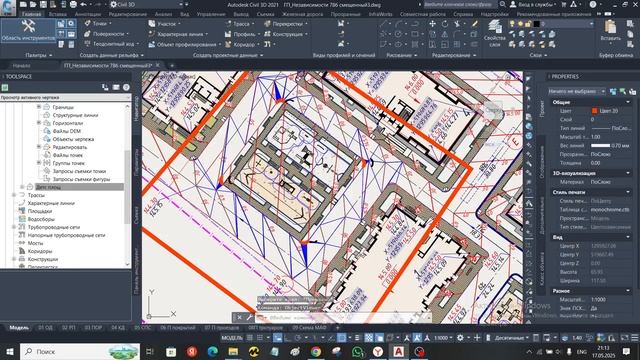Image resolution: width=640 pixels, height=360 pixels.
Task: Toggle the layer lock icon in layer dropdown
Action: pyautogui.click(x=528, y=24)
